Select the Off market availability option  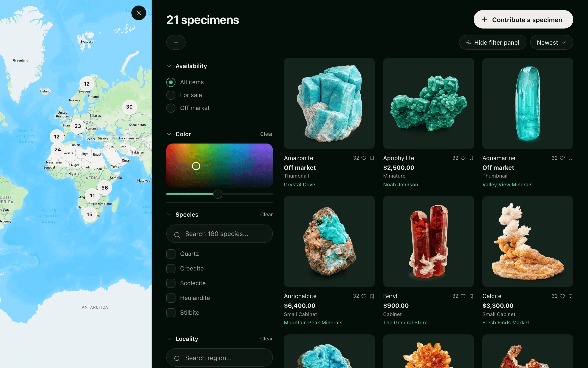coord(171,108)
